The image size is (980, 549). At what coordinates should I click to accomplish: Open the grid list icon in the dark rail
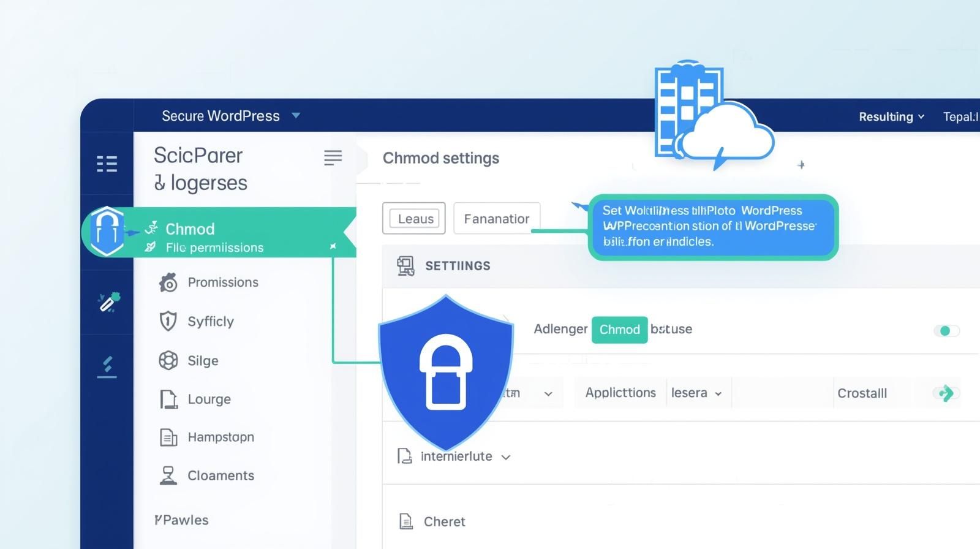(x=107, y=164)
